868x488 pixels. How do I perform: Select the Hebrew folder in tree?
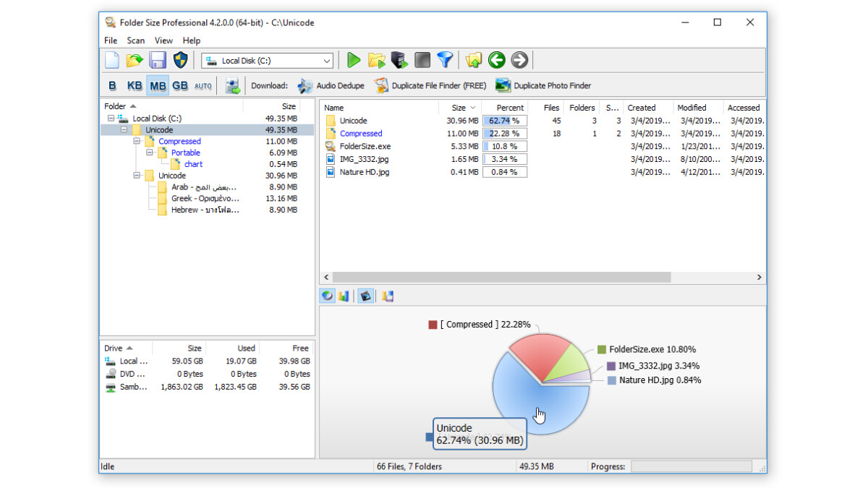(x=205, y=210)
